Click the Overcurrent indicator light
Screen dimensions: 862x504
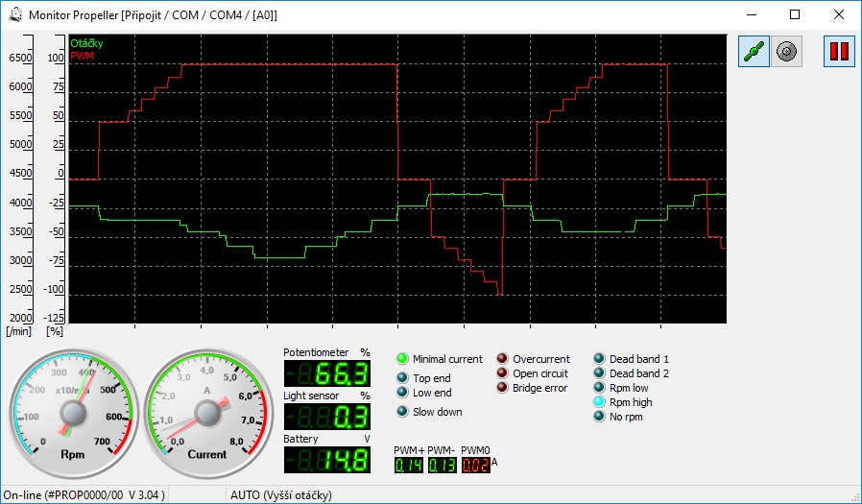[x=502, y=359]
